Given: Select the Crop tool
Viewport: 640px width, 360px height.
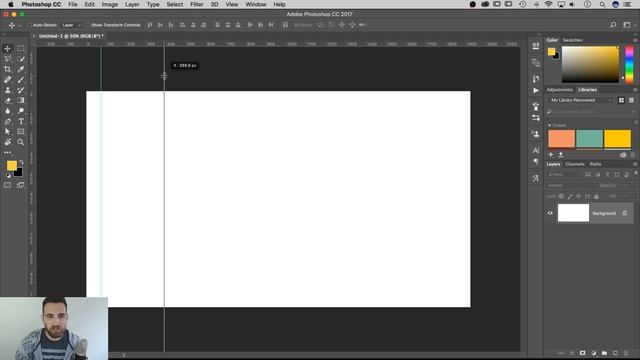Looking at the screenshot, I should pos(7,69).
